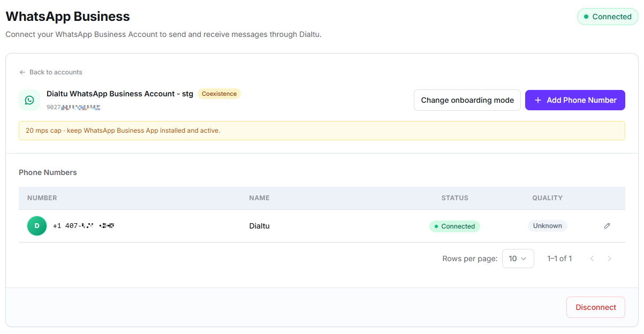Click the +1 407 phone number cell
This screenshot has width=644, height=334.
[x=84, y=226]
